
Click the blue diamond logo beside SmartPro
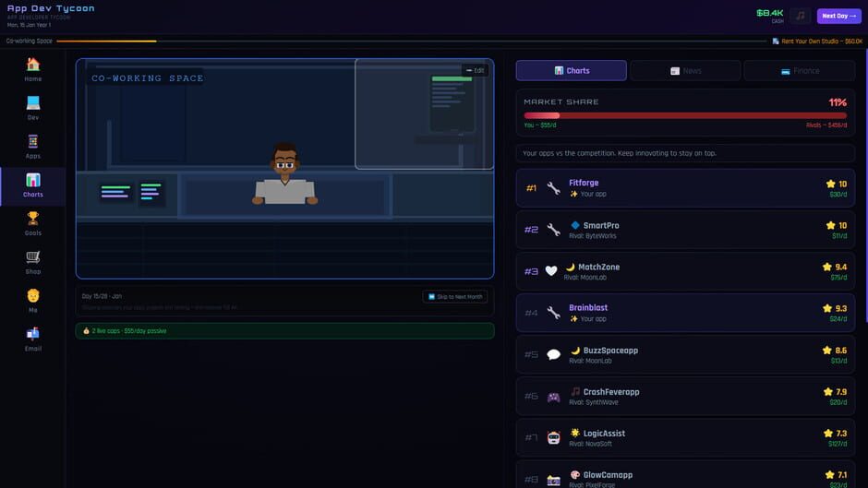(575, 225)
